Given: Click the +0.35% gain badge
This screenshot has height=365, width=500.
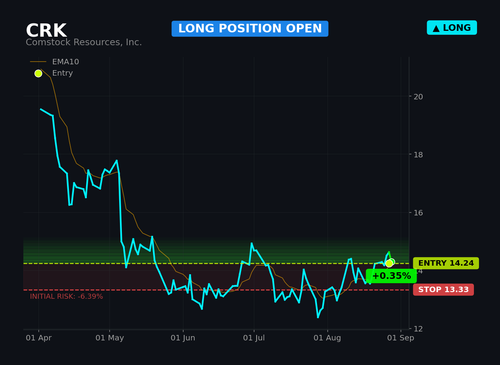Looking at the screenshot, I should click(x=391, y=276).
